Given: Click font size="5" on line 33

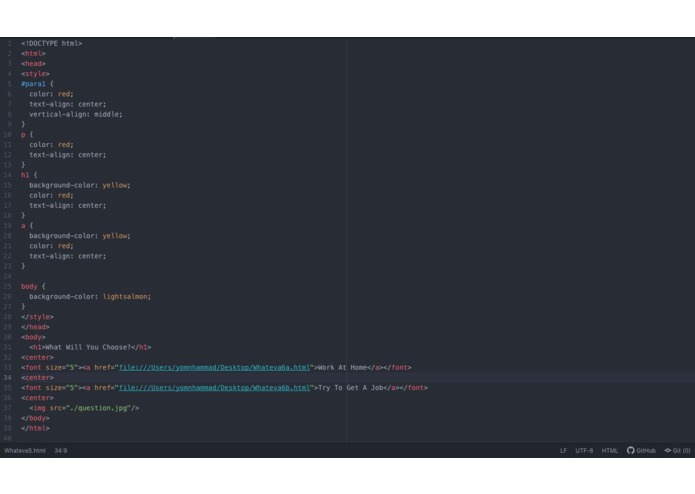Looking at the screenshot, I should (x=51, y=367).
